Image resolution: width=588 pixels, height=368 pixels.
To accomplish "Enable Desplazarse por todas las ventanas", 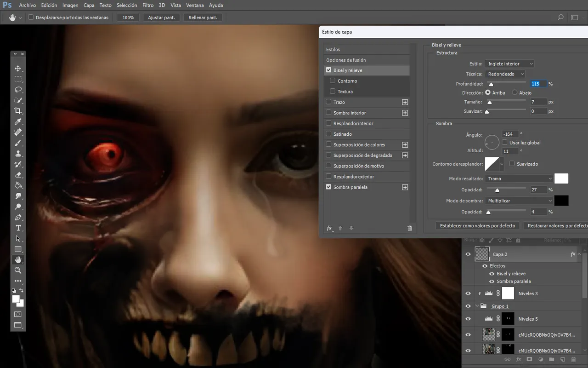I will pyautogui.click(x=31, y=17).
